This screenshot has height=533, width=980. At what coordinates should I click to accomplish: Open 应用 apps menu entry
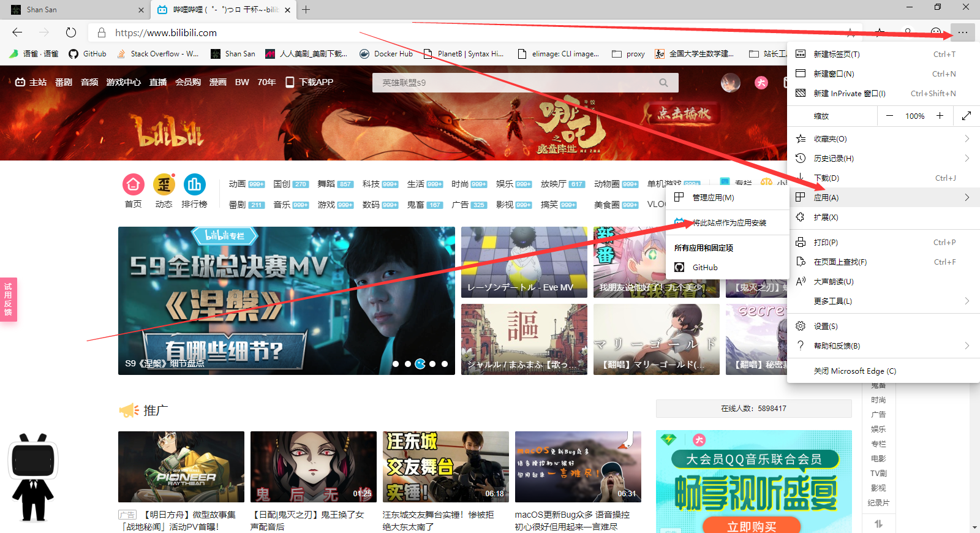tap(883, 197)
